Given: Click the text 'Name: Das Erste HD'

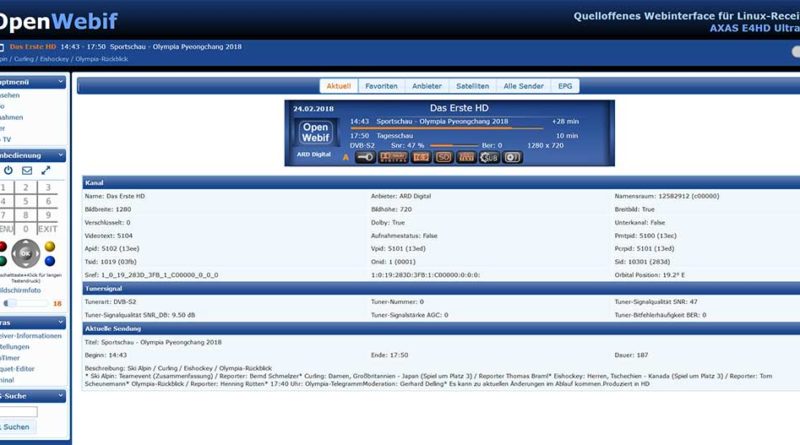Looking at the screenshot, I should click(x=115, y=196).
